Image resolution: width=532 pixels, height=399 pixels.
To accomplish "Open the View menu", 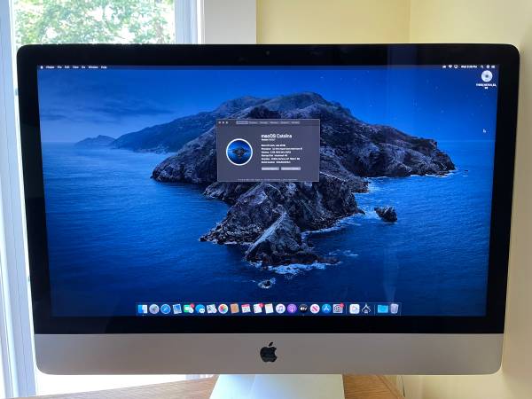I will click(75, 67).
